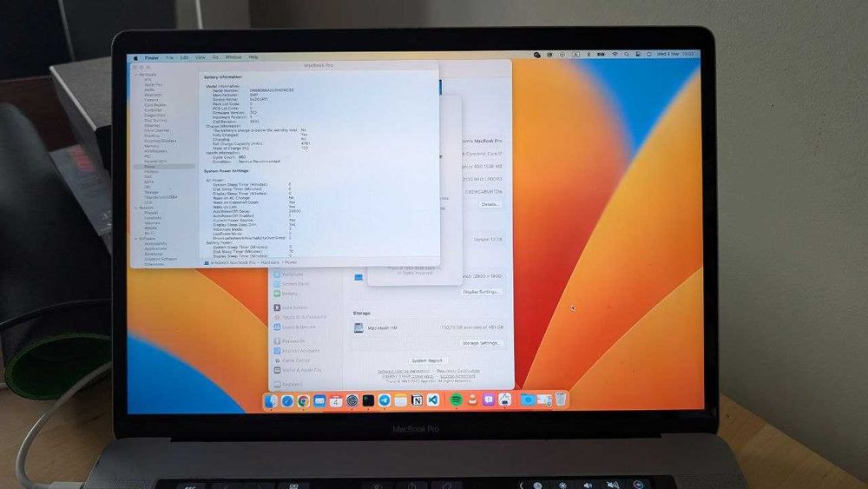Open Wi-Fi status in menu bar

point(615,54)
